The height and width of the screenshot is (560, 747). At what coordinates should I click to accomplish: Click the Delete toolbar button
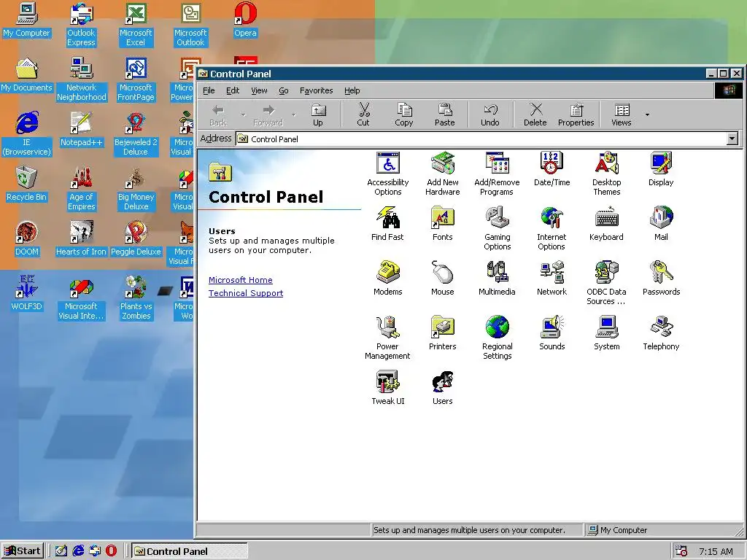pyautogui.click(x=535, y=114)
